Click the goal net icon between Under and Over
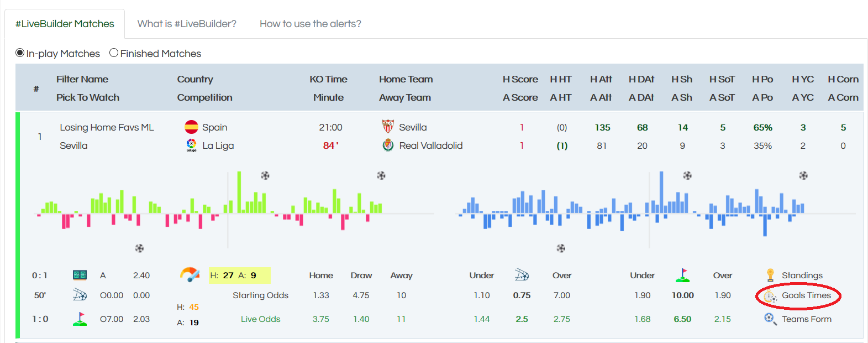 click(522, 275)
